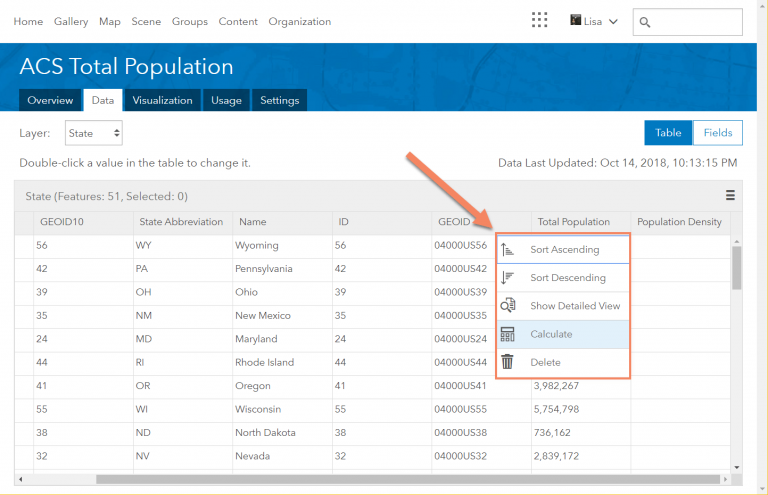Expand the Lisa user account menu
This screenshot has height=495, width=768.
(x=594, y=21)
